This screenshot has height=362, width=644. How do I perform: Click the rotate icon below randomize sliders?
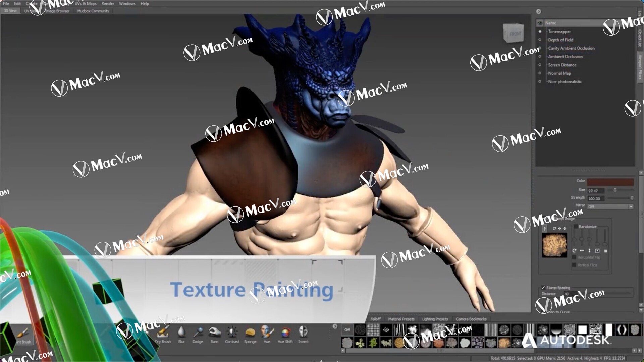click(x=574, y=251)
